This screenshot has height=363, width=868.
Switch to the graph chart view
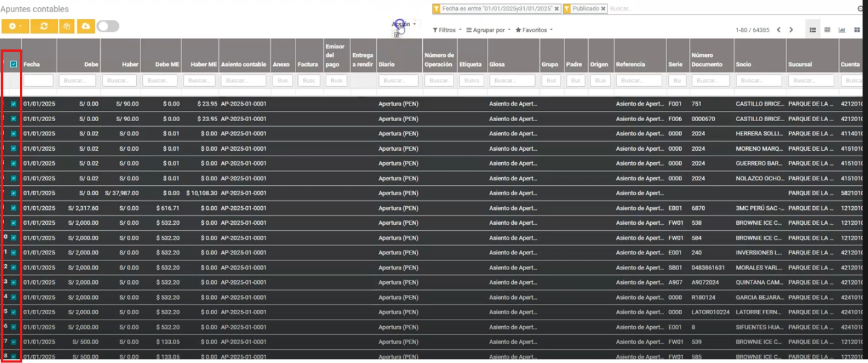[x=842, y=30]
